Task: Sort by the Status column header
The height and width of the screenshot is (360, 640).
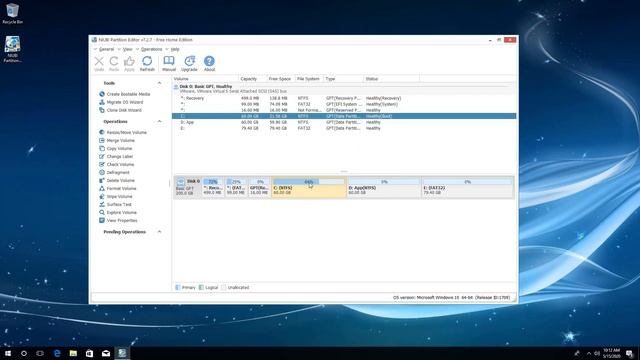Action: (391, 78)
